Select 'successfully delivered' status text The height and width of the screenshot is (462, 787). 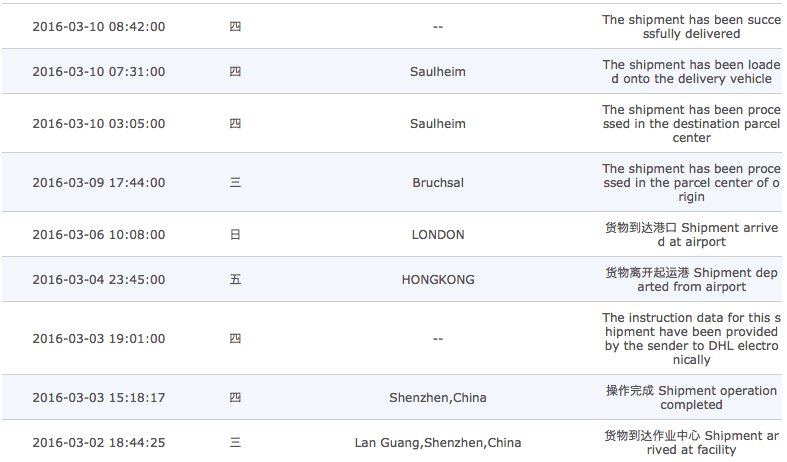pyautogui.click(x=691, y=27)
